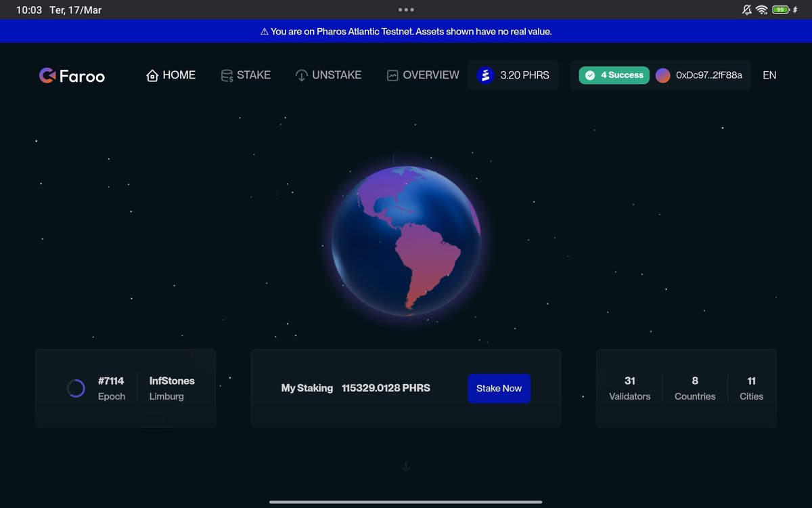Click the 10:03 clock
This screenshot has height=508, width=812.
pos(29,10)
